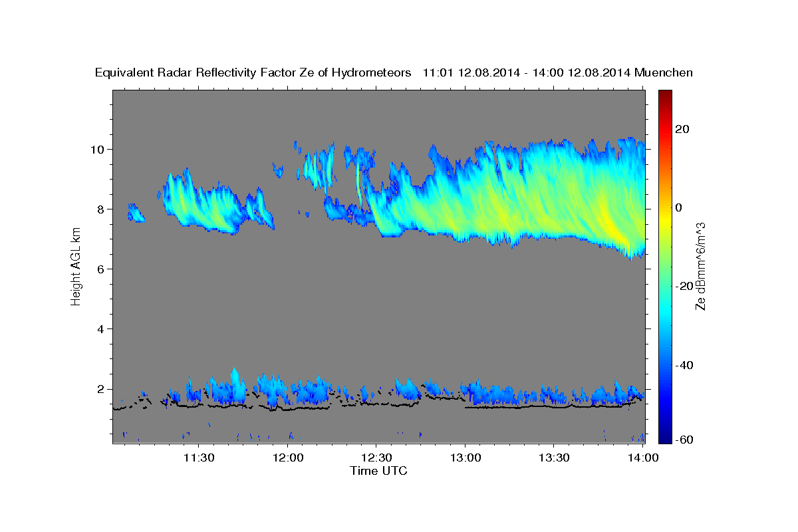
Task: Click the plot title starting 'Equivalent Radar Reflectivity Factor'
Action: 394,72
